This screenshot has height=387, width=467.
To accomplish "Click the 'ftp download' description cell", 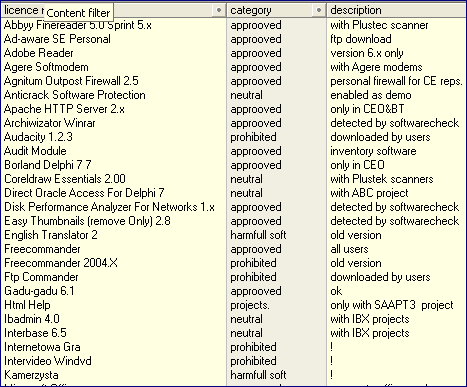I will pyautogui.click(x=361, y=39).
